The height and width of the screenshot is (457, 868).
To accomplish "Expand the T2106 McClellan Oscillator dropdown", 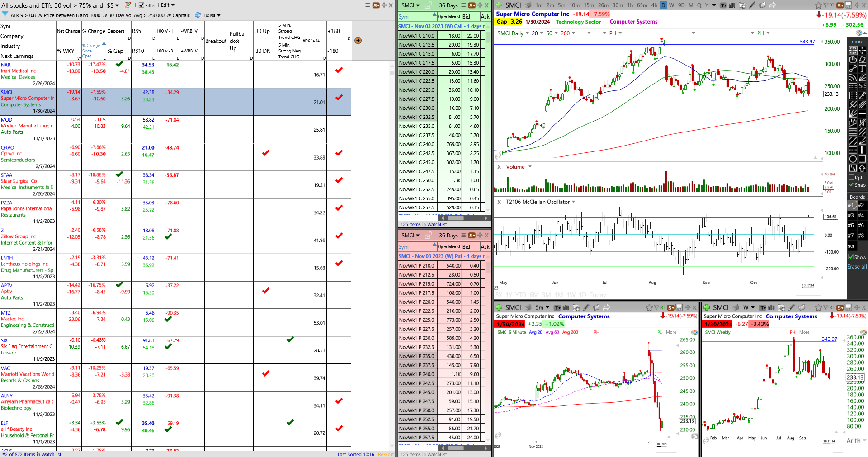I will coord(574,202).
